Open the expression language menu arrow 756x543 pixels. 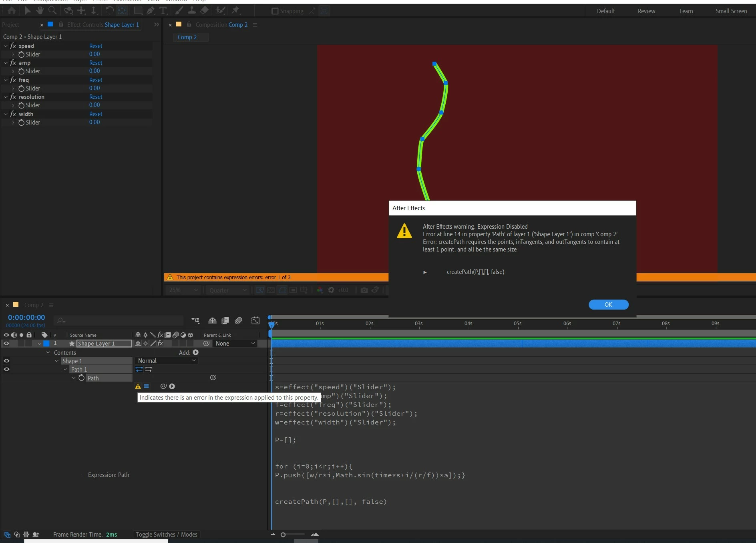(x=172, y=386)
